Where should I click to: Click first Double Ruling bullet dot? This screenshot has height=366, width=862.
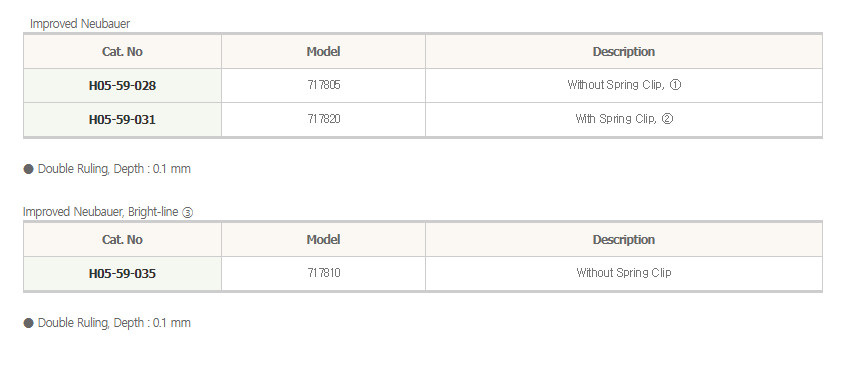[x=29, y=169]
